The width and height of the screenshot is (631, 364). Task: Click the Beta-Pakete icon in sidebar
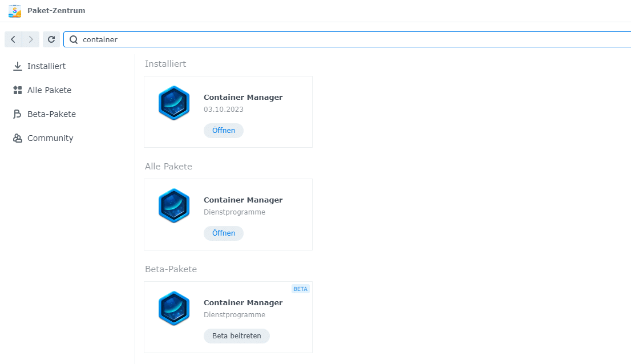(17, 114)
